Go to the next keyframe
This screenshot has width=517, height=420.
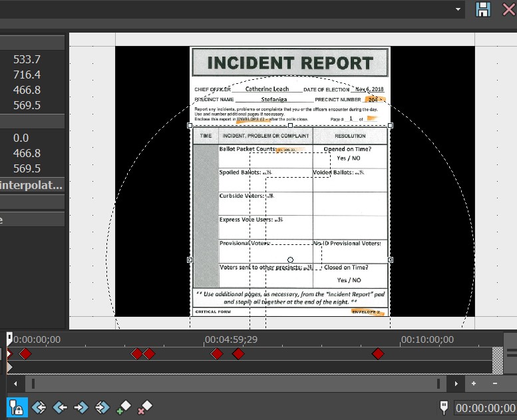(x=81, y=407)
